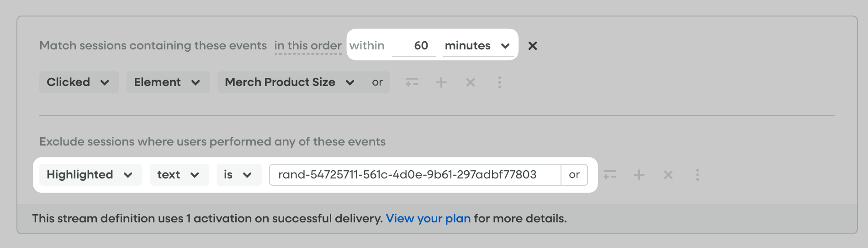868x248 pixels.
Task: Click 'or' next to Merch Product Size
Action: (377, 82)
